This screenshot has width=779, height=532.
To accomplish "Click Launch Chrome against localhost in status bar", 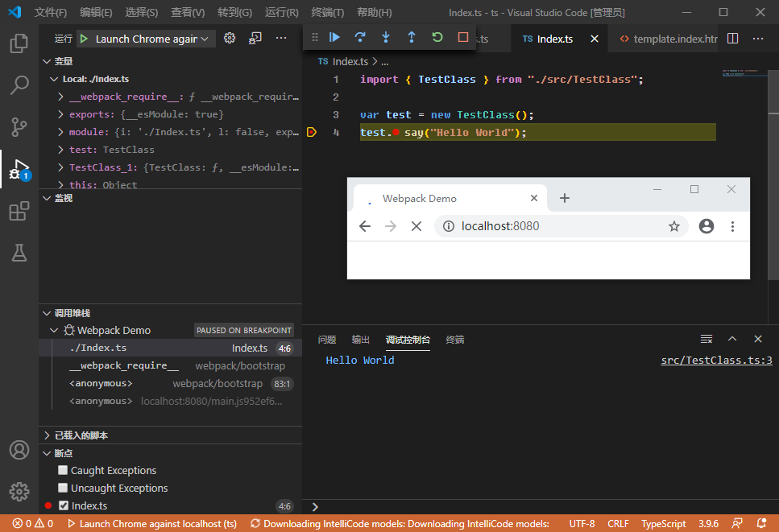I will pos(152,524).
